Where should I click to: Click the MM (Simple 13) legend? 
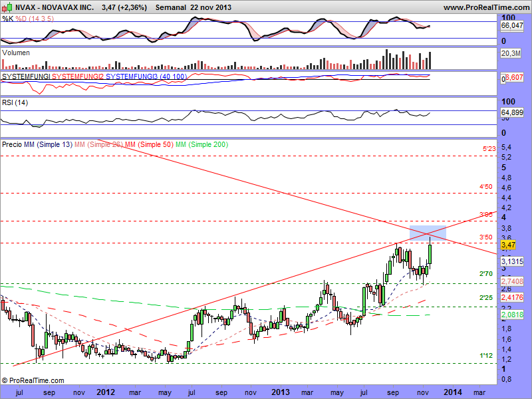coord(48,144)
